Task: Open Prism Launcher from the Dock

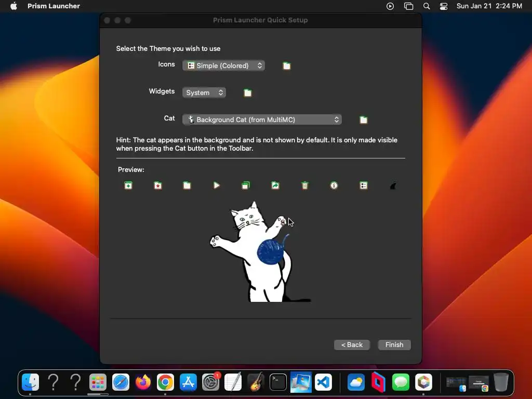Action: [x=423, y=382]
